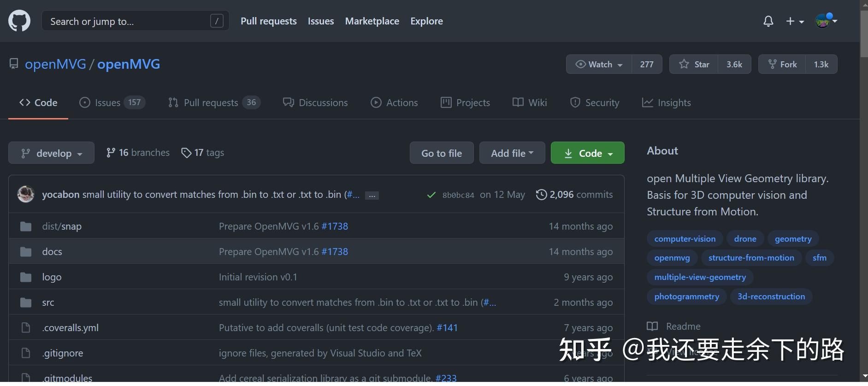The image size is (868, 386).
Task: Click Issues in the top navigation
Action: [x=321, y=21]
